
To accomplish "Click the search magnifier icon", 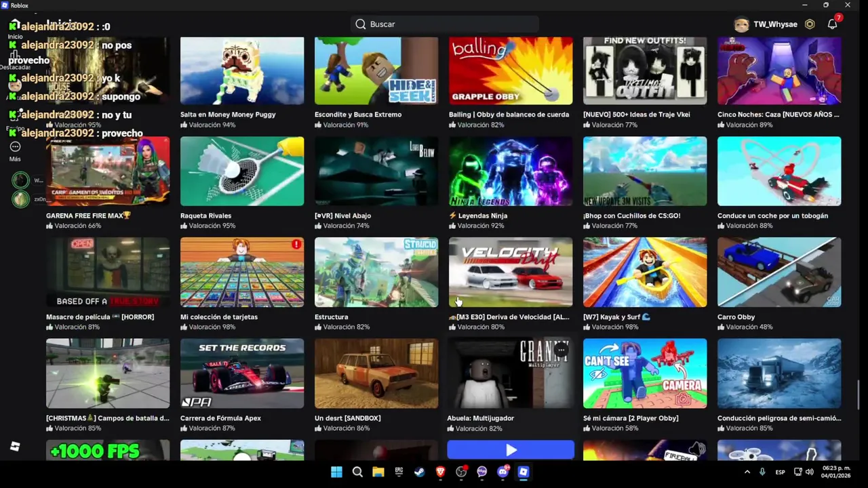I will (x=361, y=24).
